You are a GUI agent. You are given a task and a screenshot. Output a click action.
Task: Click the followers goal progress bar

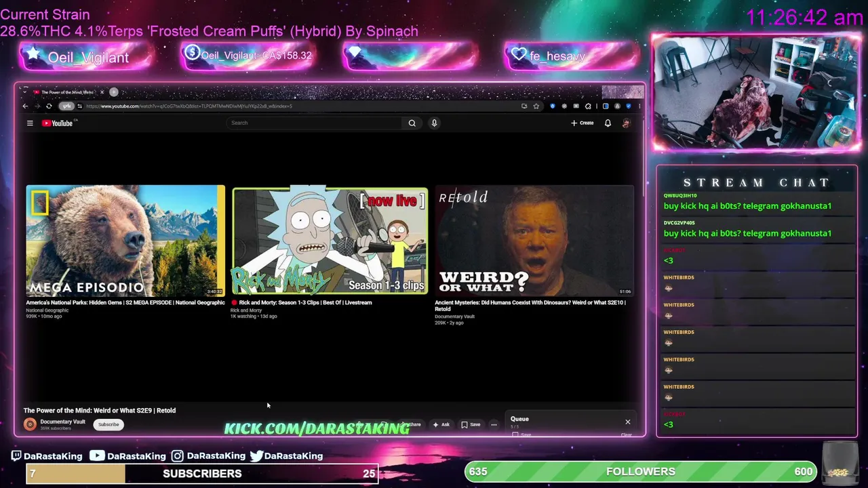click(x=641, y=472)
